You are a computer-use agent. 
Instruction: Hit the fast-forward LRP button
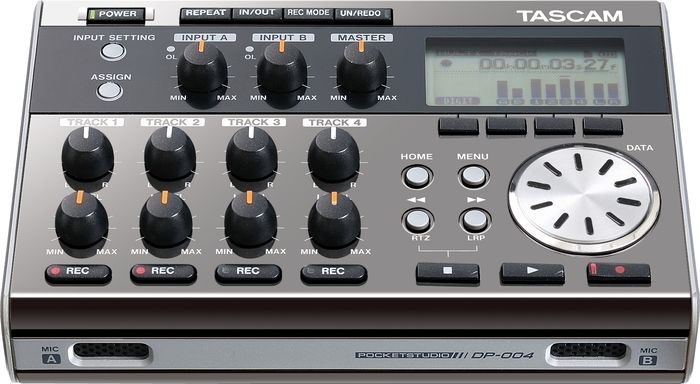pos(475,220)
